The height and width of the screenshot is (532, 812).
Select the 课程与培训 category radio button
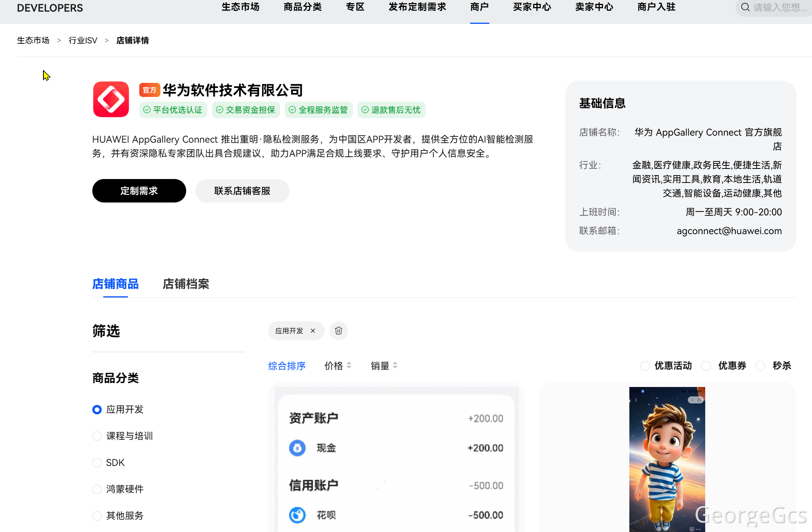point(97,436)
